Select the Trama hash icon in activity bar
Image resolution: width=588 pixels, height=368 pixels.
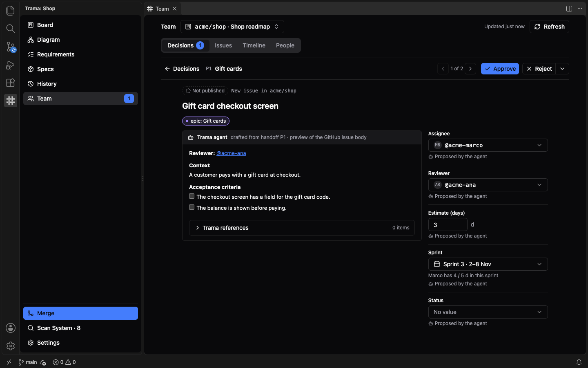[11, 101]
